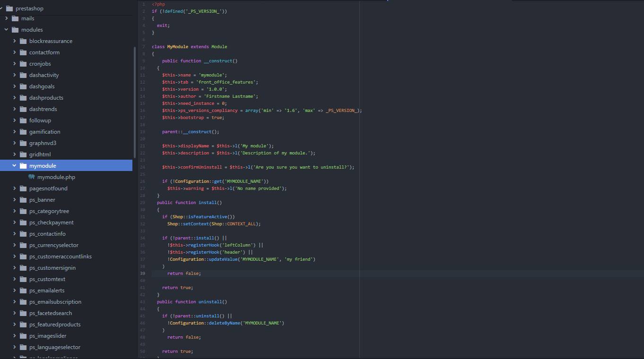Image resolution: width=644 pixels, height=359 pixels.
Task: Click the gamification folder icon
Action: pos(23,132)
